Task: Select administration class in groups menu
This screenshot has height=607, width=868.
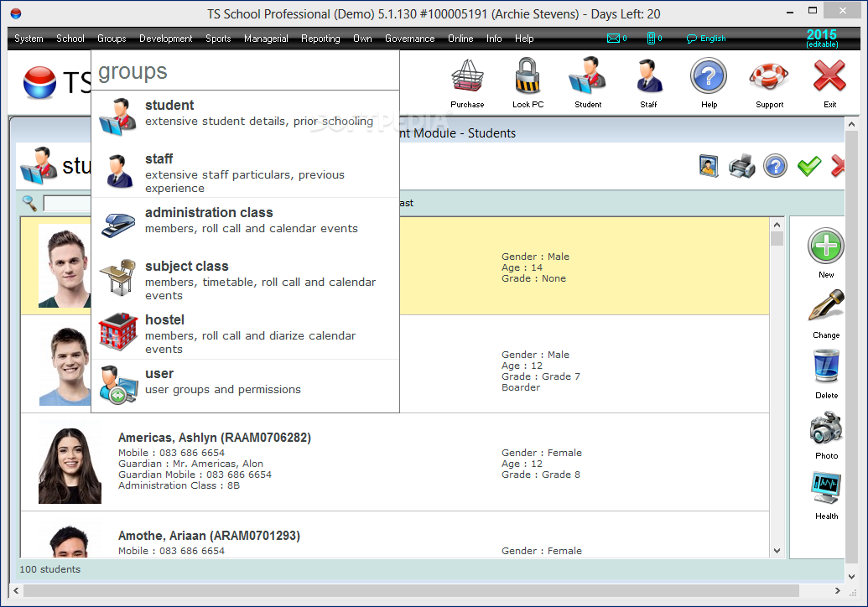Action: pos(245,225)
